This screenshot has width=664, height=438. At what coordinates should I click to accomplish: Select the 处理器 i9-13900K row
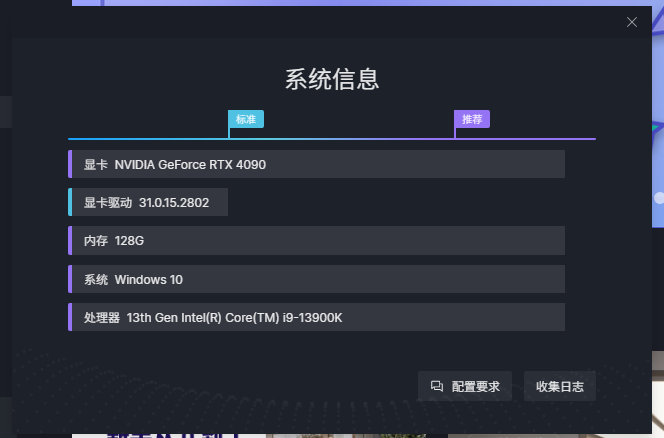(x=316, y=317)
